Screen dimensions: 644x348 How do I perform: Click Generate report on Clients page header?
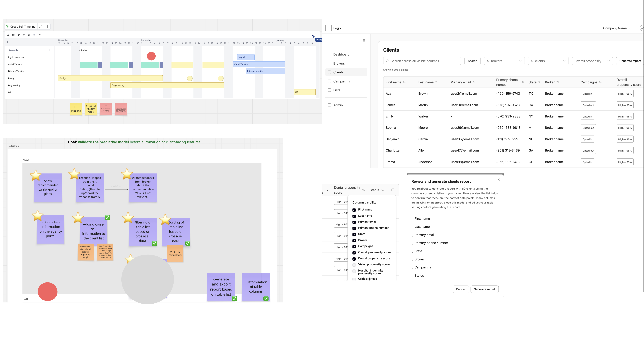click(630, 61)
